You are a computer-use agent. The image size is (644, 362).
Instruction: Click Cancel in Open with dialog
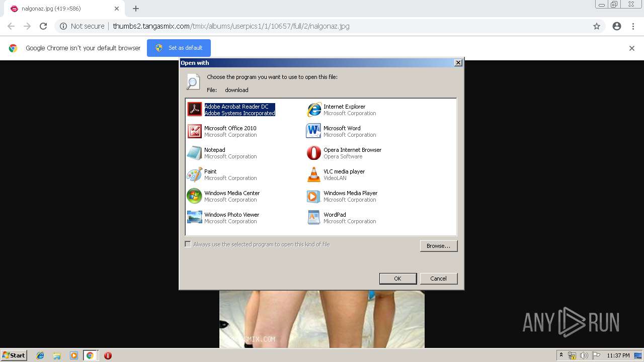438,279
